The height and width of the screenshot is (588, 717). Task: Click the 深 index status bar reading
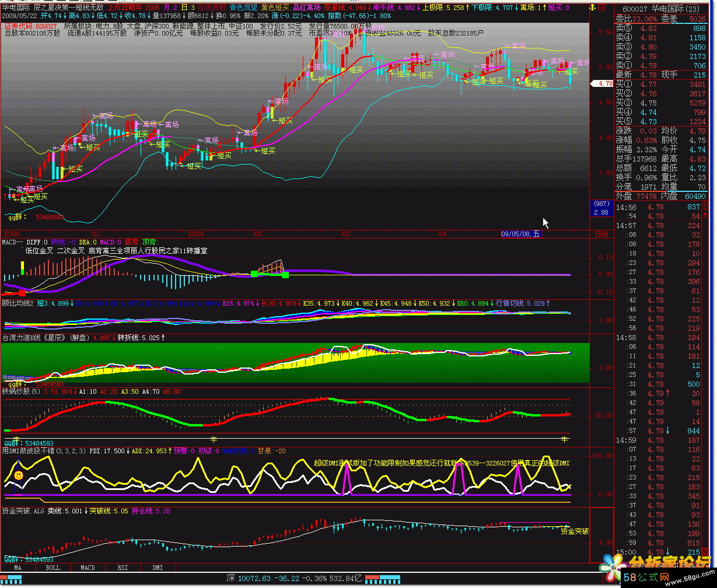[x=295, y=579]
